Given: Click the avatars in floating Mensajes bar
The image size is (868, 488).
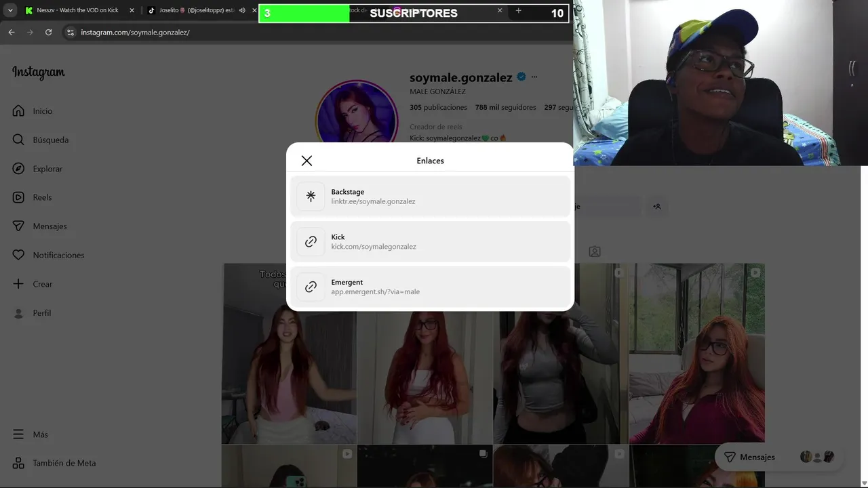Looking at the screenshot, I should (817, 457).
